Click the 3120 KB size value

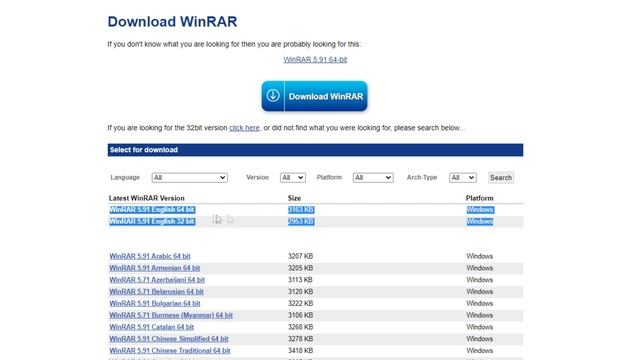pos(300,292)
